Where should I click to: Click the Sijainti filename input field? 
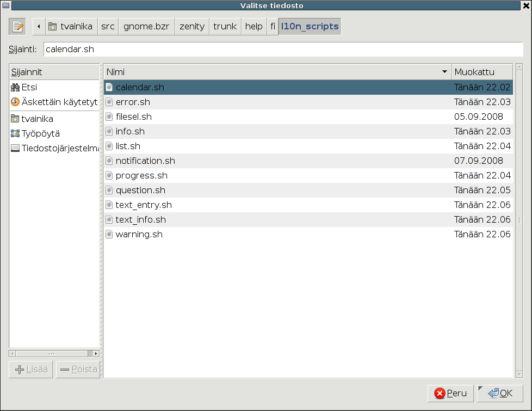[x=283, y=49]
